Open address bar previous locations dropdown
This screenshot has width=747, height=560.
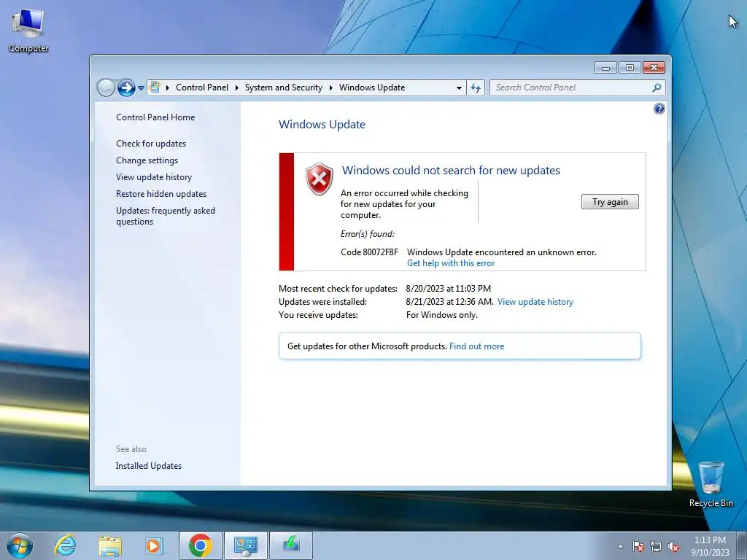459,88
